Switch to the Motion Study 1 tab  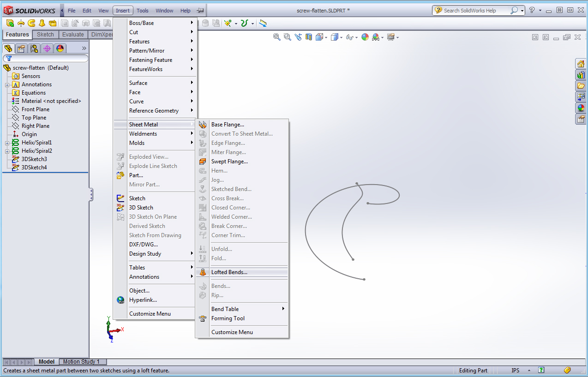81,362
